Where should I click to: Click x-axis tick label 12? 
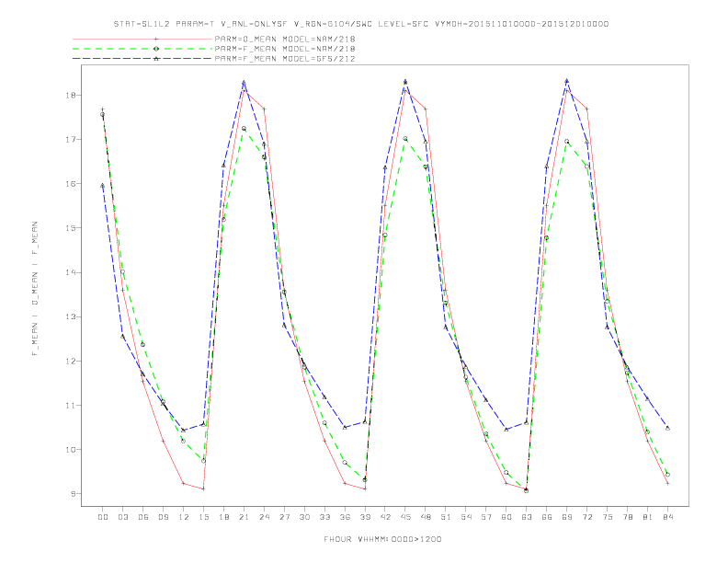pyautogui.click(x=184, y=517)
